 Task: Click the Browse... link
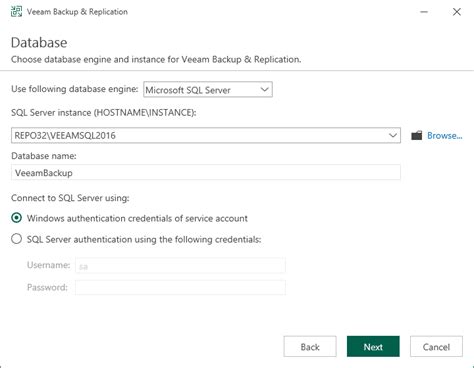[x=445, y=136]
